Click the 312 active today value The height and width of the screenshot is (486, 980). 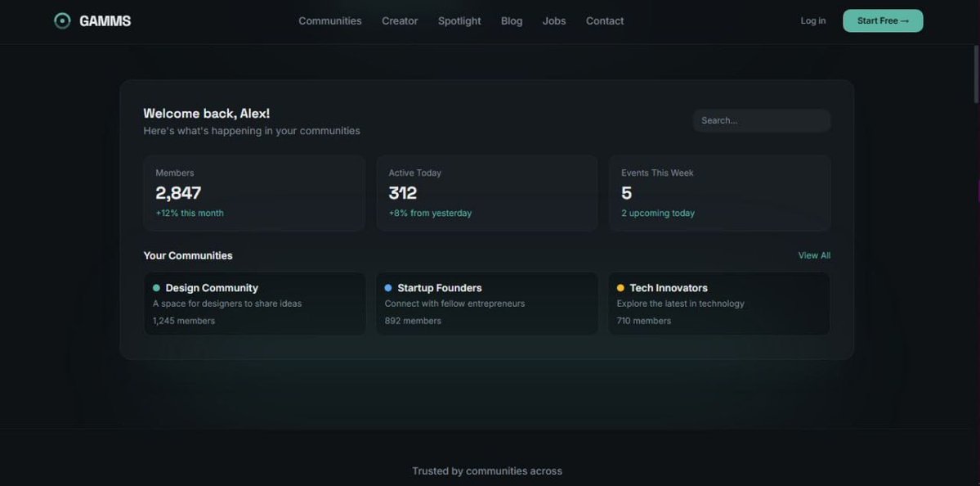coord(402,192)
